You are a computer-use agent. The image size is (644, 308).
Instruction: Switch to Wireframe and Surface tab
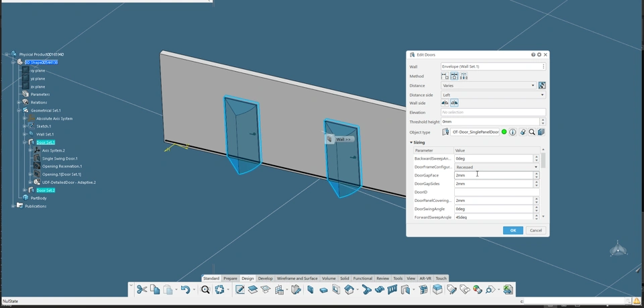pos(297,278)
